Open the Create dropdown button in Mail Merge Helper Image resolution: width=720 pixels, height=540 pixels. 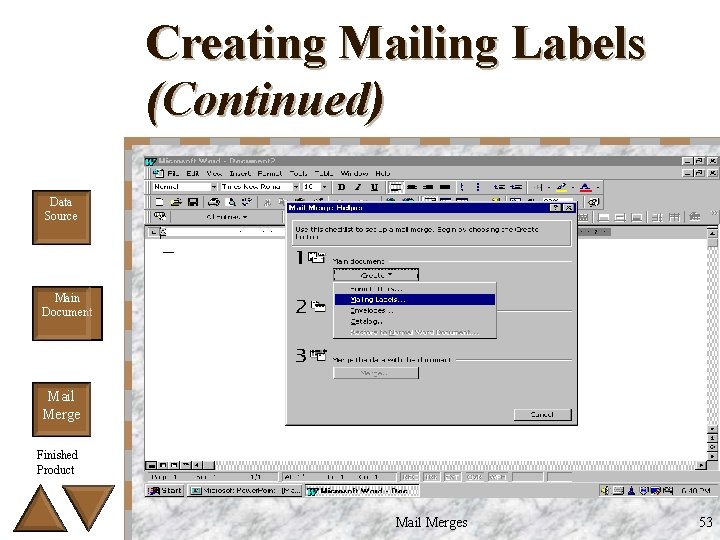(x=376, y=275)
